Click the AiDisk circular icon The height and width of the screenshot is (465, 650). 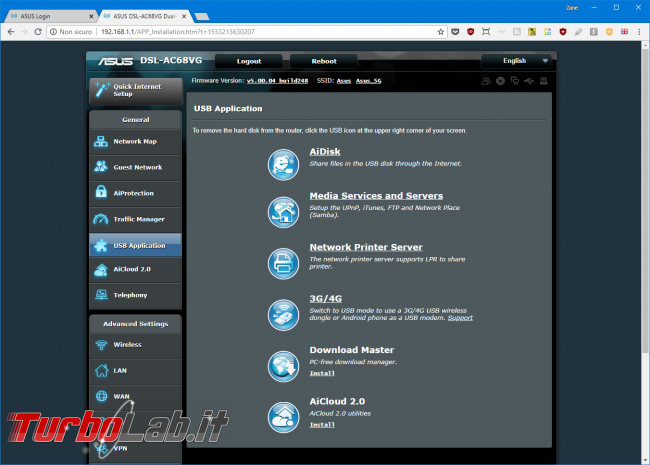coord(283,165)
